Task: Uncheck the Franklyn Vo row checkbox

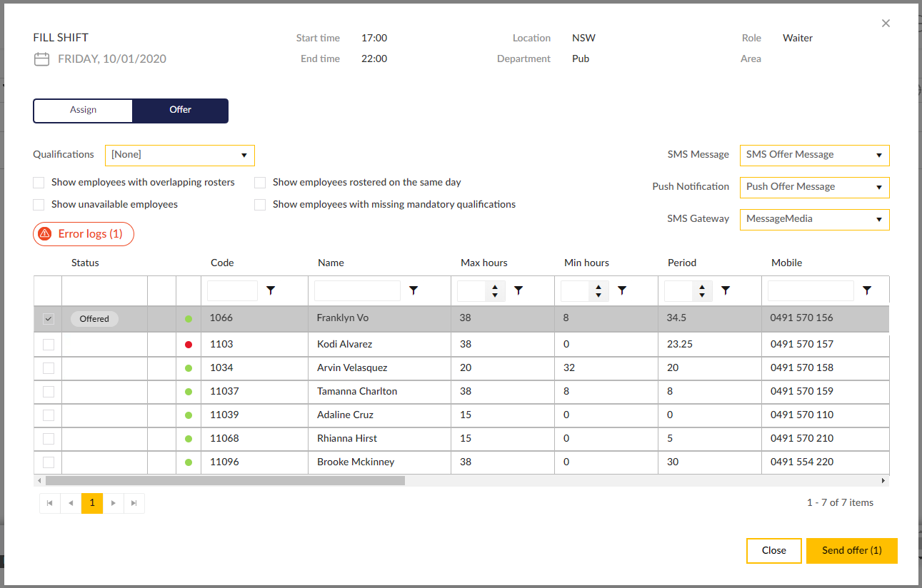Action: (x=49, y=319)
